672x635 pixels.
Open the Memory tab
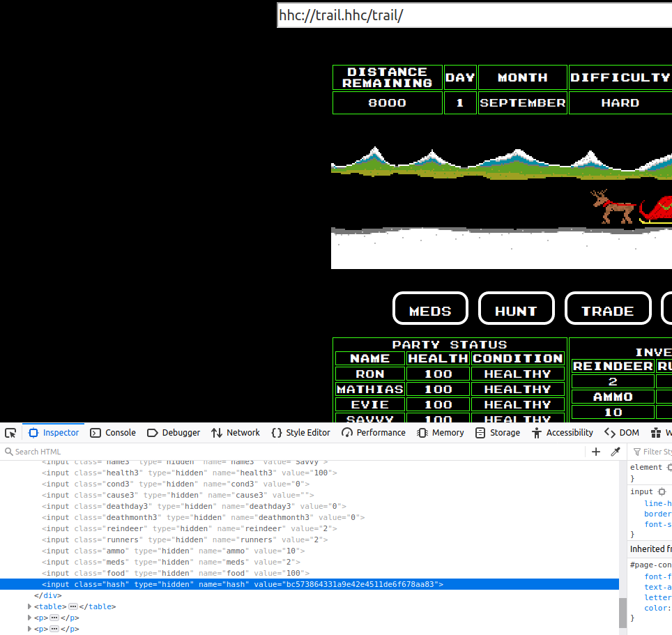pyautogui.click(x=441, y=433)
